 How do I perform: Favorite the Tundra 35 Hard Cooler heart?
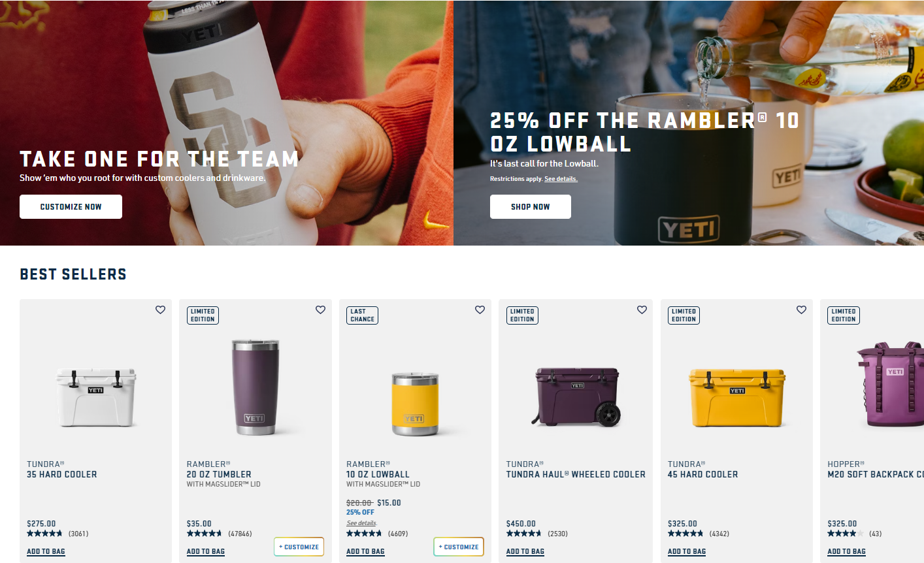[x=160, y=310]
